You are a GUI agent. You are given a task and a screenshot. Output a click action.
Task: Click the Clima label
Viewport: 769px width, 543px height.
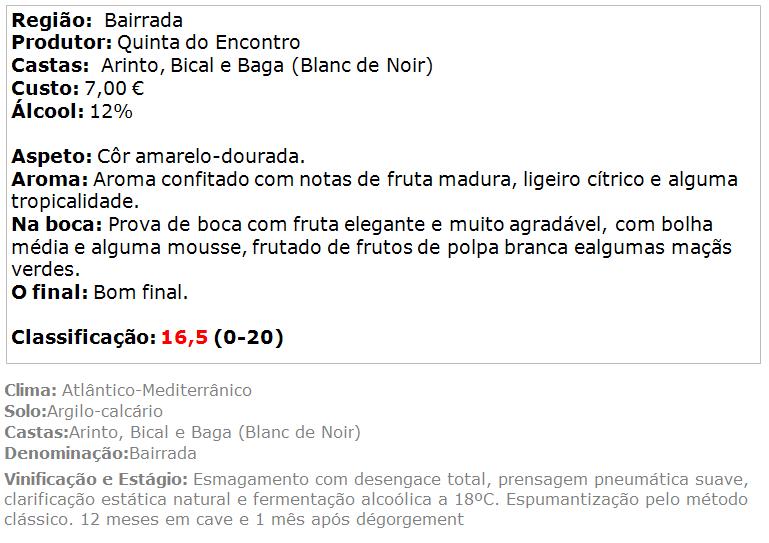pos(31,390)
